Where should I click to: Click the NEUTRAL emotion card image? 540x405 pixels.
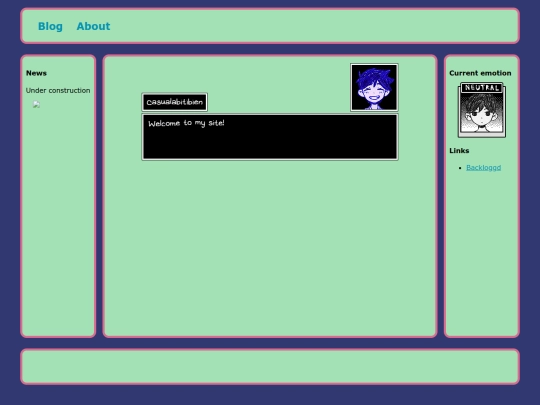[x=481, y=110]
